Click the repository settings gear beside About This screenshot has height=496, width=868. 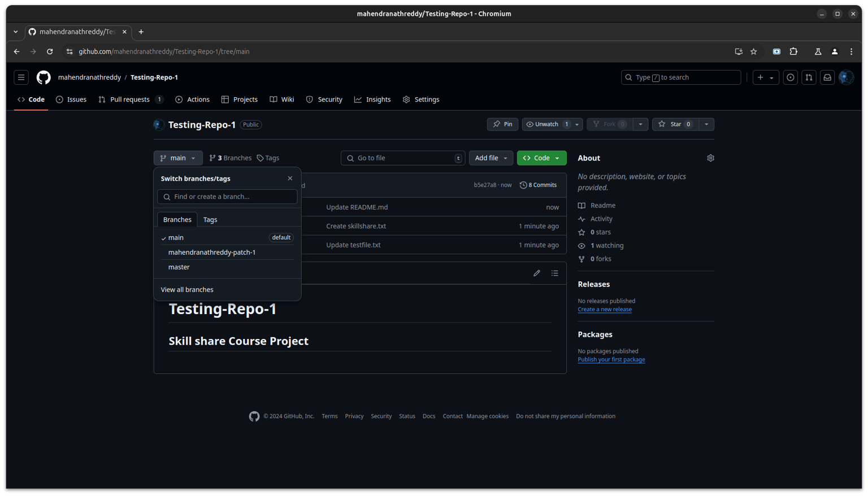[710, 158]
